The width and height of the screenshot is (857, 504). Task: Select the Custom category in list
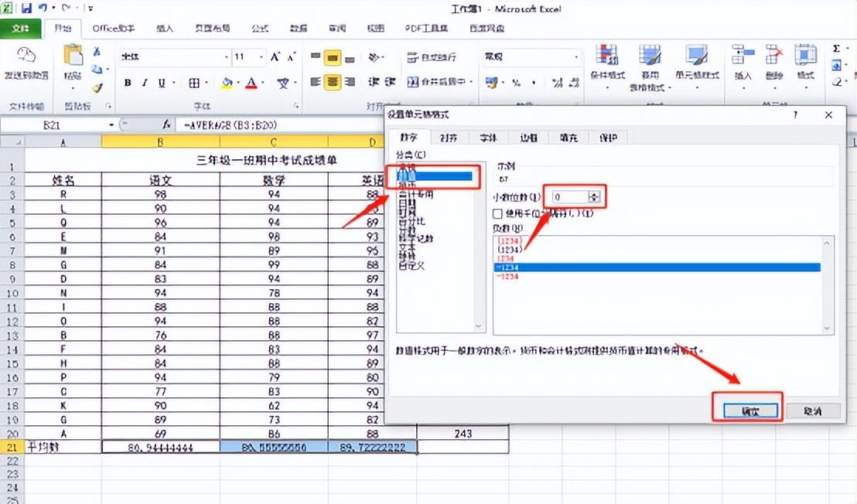point(411,266)
